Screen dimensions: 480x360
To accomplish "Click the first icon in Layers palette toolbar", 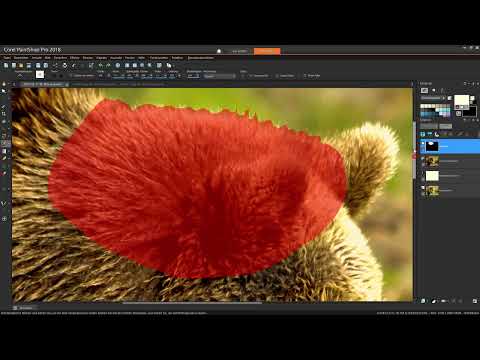I will pos(423,134).
